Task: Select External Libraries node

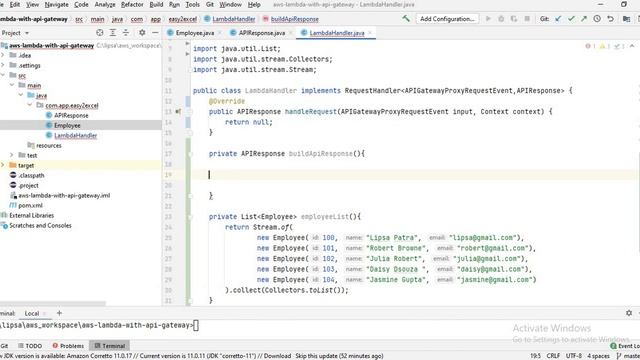Action: point(31,216)
